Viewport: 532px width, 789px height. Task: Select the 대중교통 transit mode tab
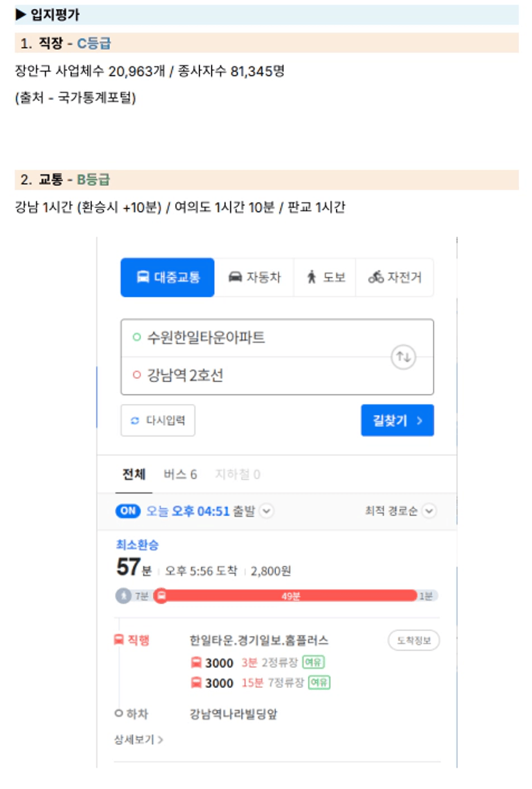coord(167,277)
